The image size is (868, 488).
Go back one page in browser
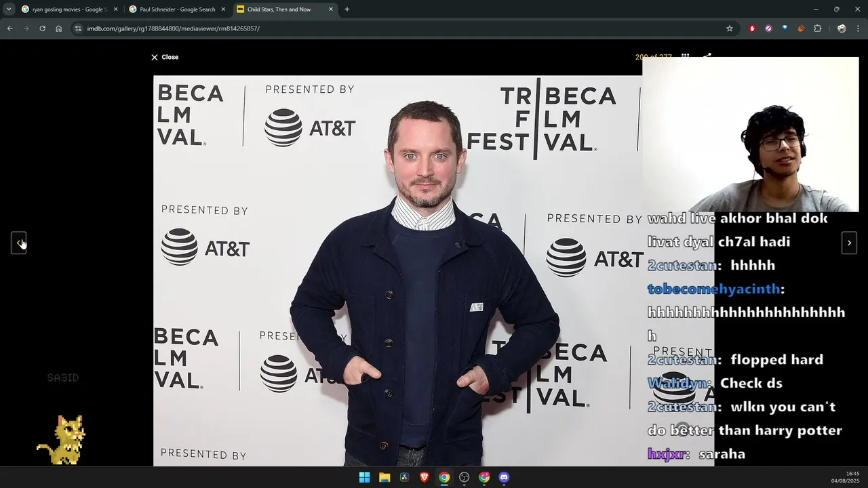click(9, 28)
